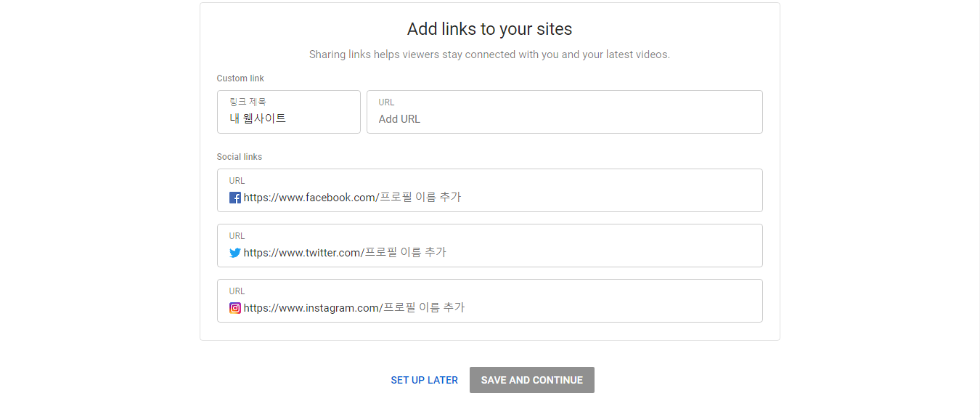Click the Facebook logo icon
The width and height of the screenshot is (980, 417).
(x=235, y=198)
